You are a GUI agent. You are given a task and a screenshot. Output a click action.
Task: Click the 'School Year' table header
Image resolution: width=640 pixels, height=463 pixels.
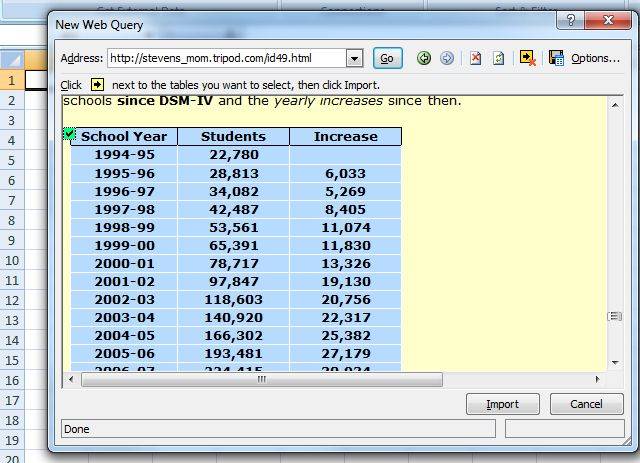pyautogui.click(x=124, y=136)
